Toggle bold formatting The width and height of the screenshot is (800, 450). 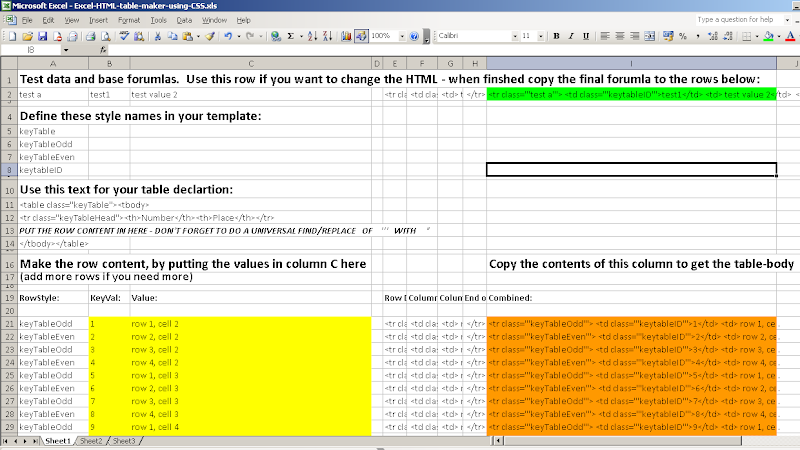coord(557,36)
